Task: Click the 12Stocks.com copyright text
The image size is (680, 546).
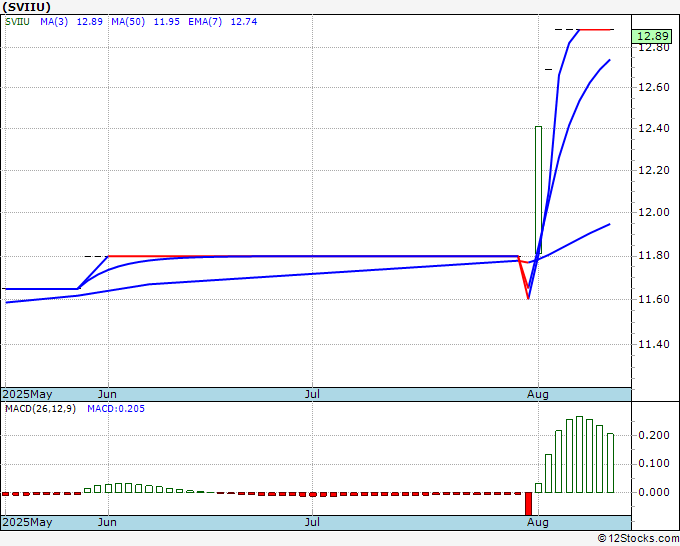Action: click(638, 538)
